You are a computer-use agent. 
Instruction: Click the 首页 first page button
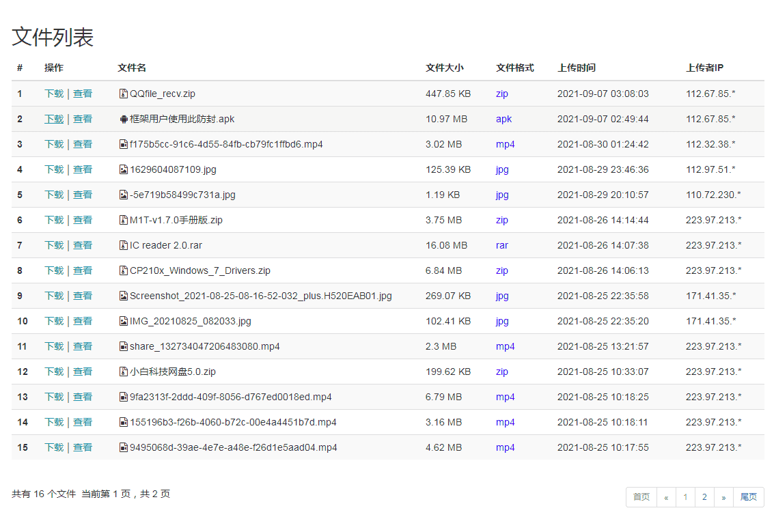[641, 497]
